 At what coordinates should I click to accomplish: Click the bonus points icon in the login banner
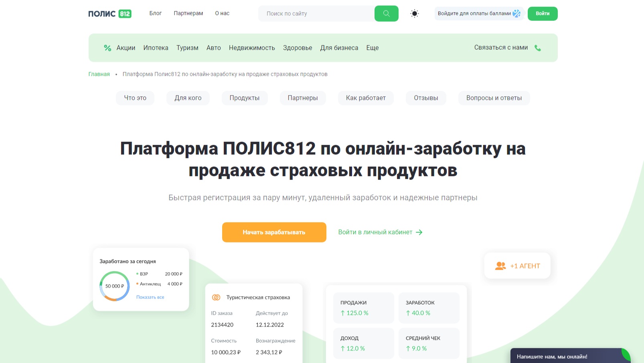point(516,14)
